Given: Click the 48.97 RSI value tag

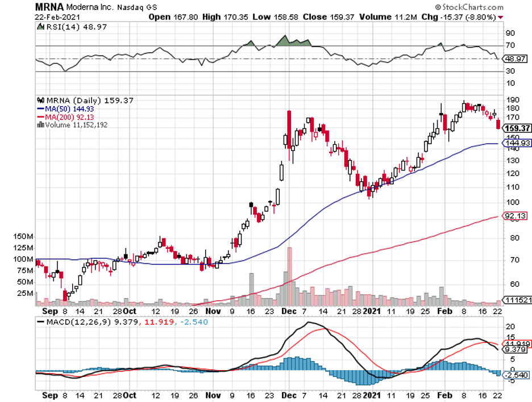Looking at the screenshot, I should pos(516,58).
